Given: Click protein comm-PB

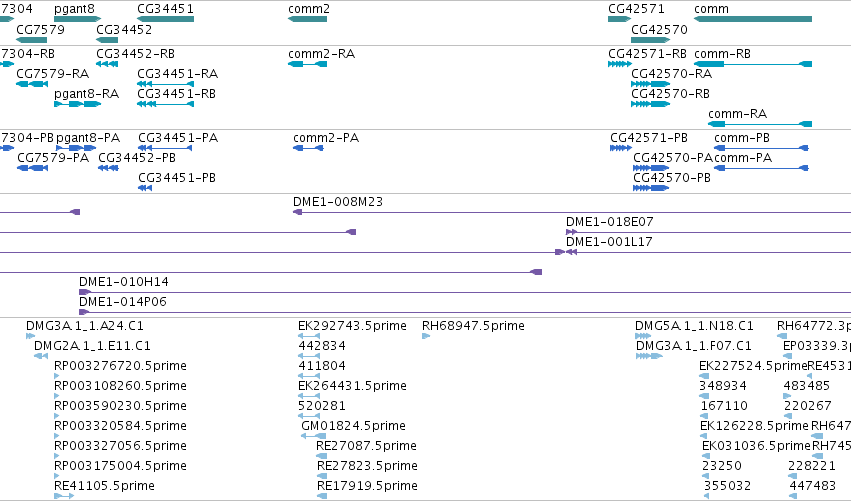Looking at the screenshot, I should click(761, 148).
